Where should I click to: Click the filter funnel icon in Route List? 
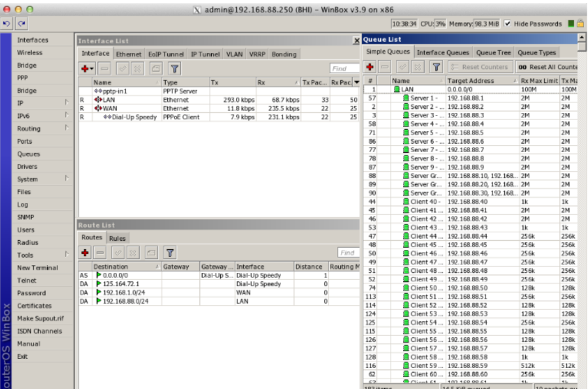click(170, 253)
